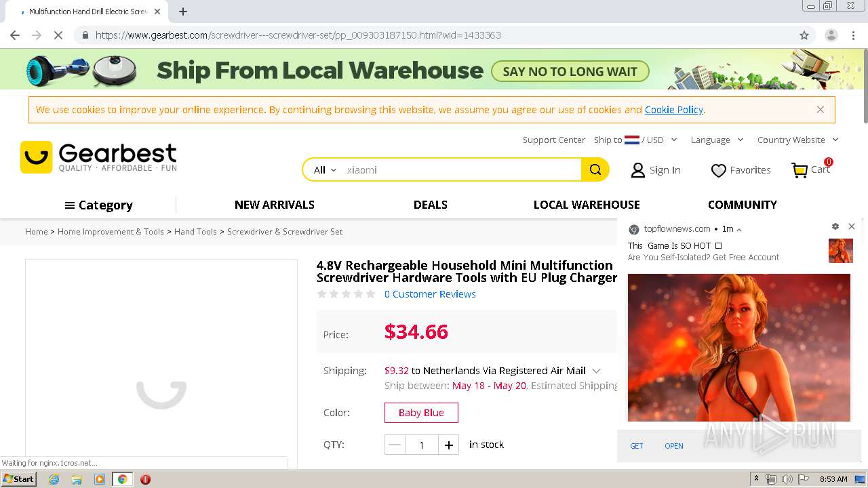Open the Windows Start menu
The image size is (868, 488).
tap(19, 479)
